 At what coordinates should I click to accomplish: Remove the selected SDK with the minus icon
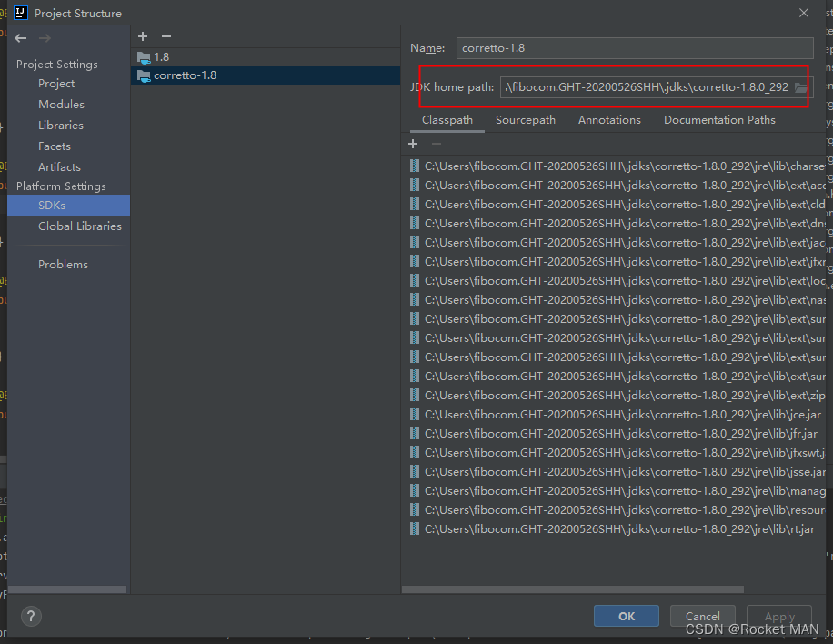click(166, 36)
